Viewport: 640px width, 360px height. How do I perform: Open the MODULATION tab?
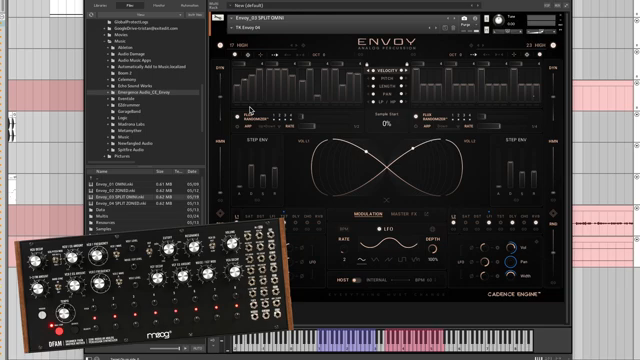tap(368, 214)
